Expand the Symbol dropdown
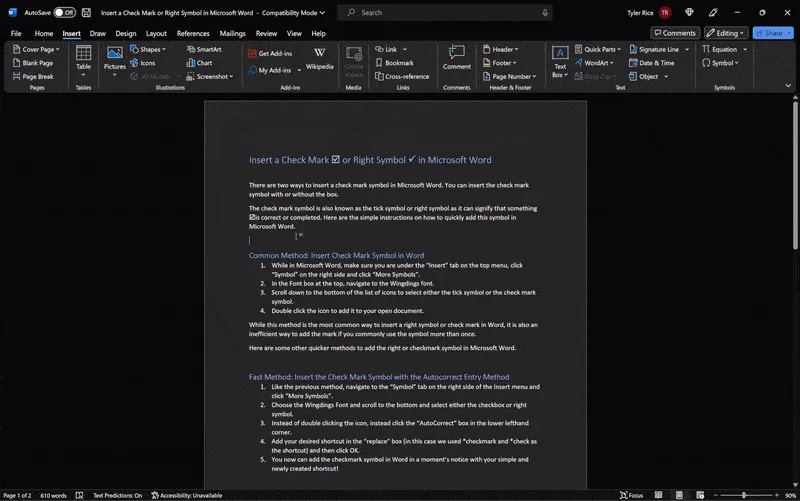 coord(722,63)
